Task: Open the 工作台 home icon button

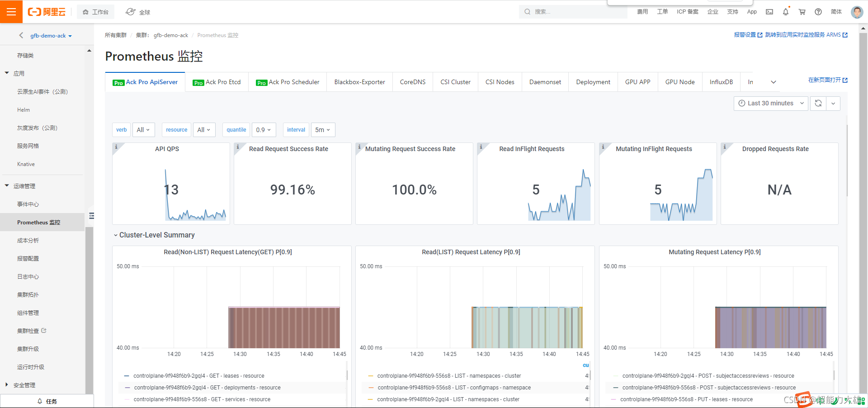Action: pyautogui.click(x=95, y=12)
